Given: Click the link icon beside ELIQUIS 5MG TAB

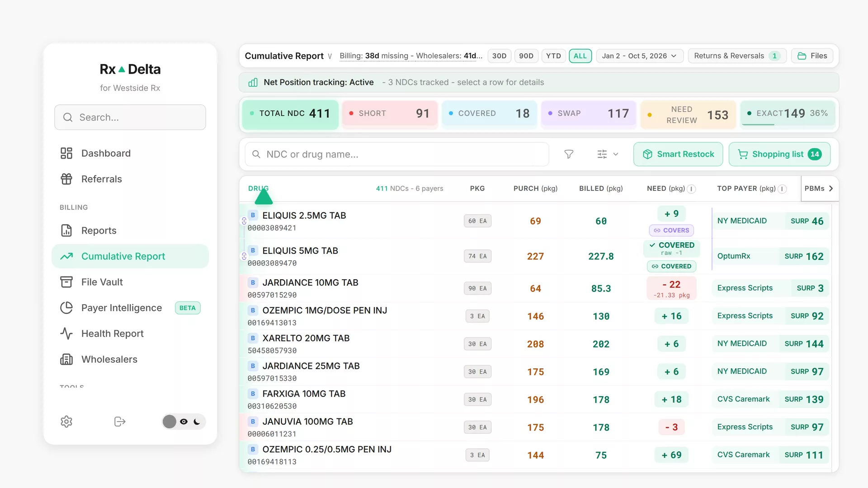Looking at the screenshot, I should coord(244,256).
